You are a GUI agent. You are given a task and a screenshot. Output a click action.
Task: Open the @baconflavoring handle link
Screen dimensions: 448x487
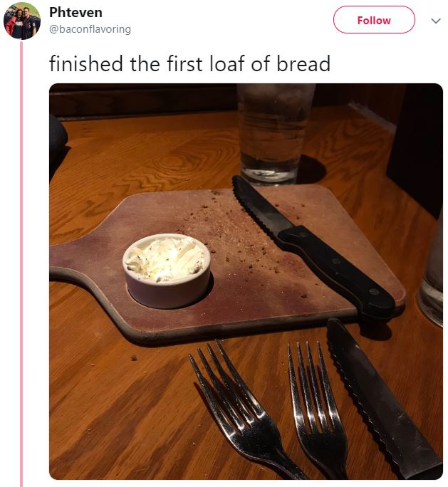(x=90, y=29)
